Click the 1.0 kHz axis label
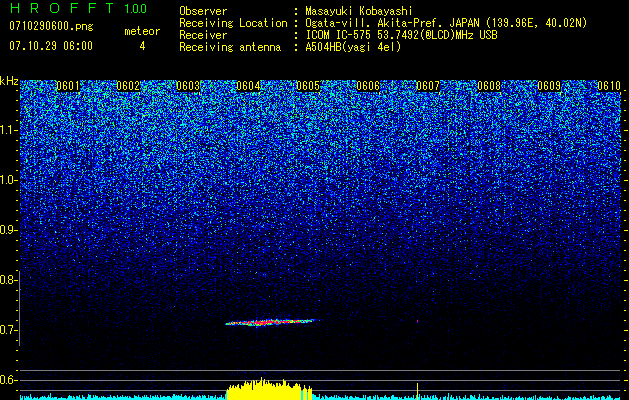 tap(9, 180)
